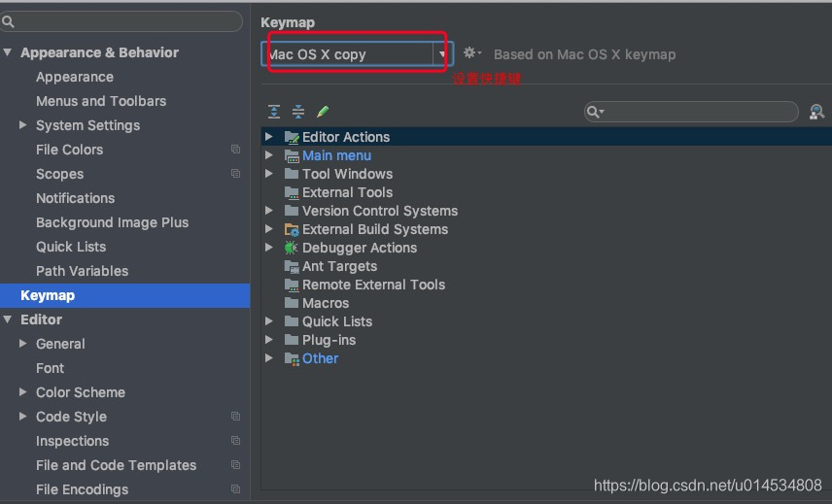This screenshot has width=832, height=504.
Task: Open the Quick Lists settings page
Action: pyautogui.click(x=71, y=247)
